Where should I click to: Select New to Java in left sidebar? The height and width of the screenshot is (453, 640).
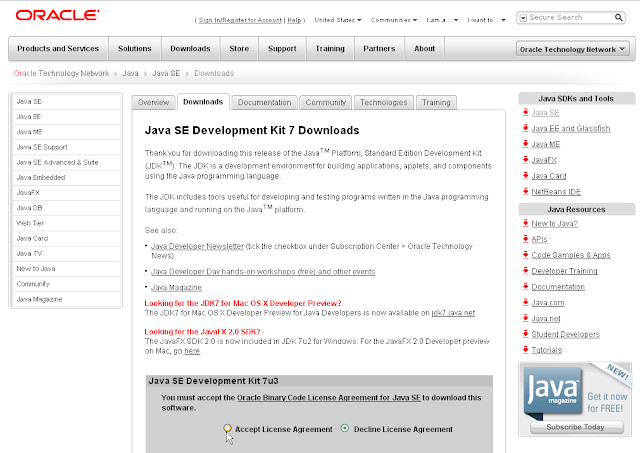(66, 269)
